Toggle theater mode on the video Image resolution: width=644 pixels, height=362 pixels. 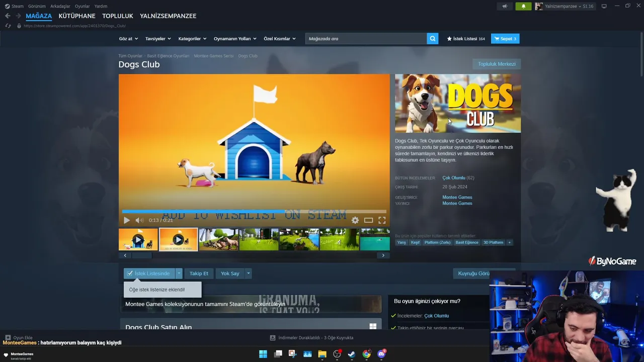pyautogui.click(x=369, y=220)
